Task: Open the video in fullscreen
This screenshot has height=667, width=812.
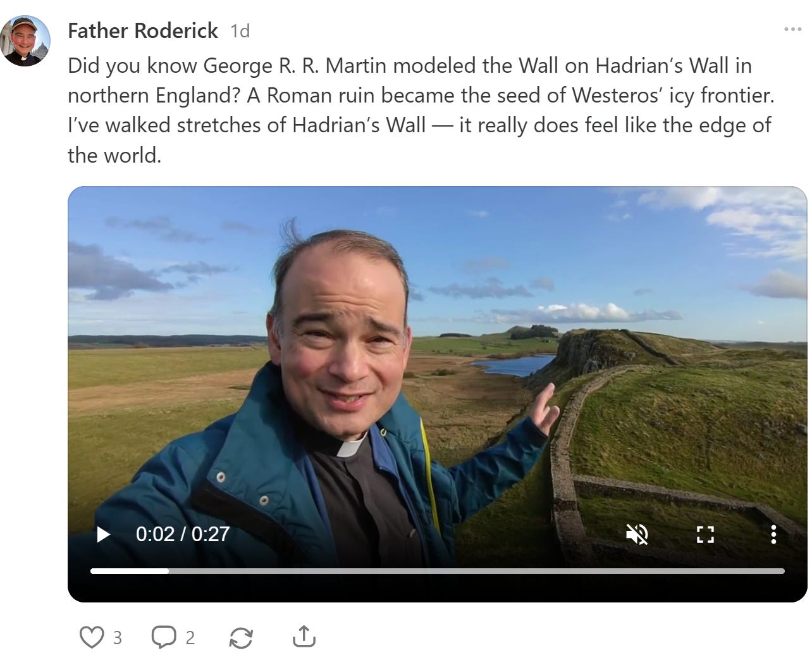Action: pos(705,535)
